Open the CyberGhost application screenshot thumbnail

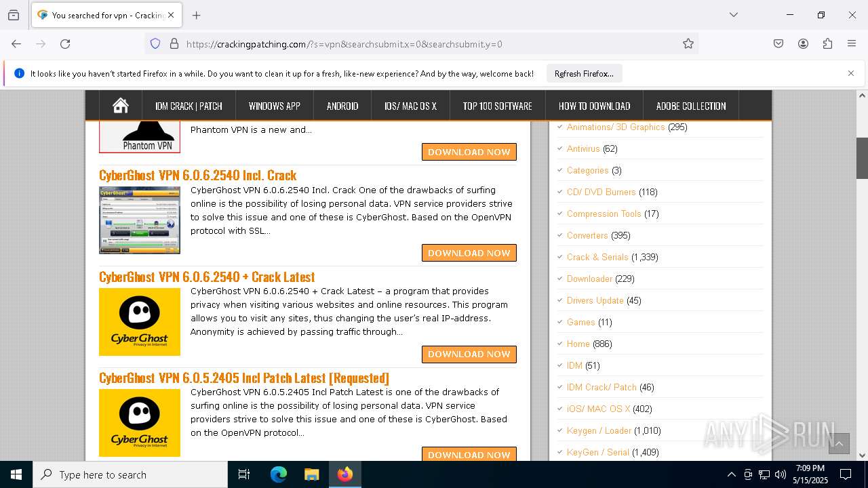coord(140,220)
